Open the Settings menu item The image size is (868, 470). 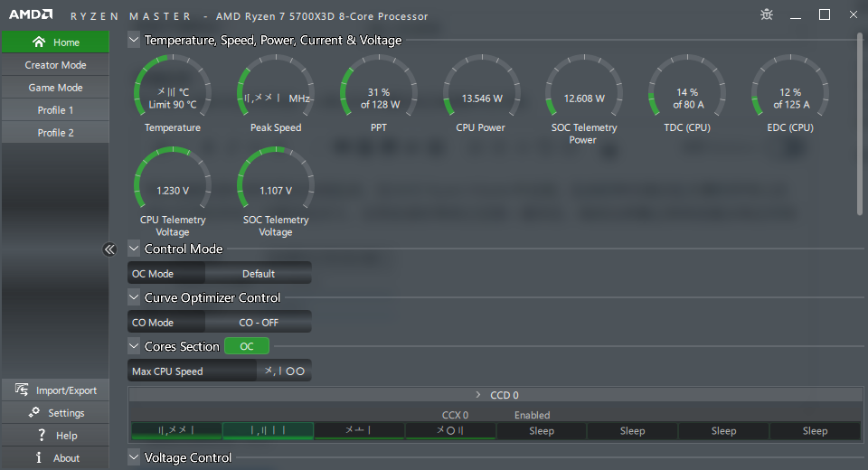click(x=55, y=413)
